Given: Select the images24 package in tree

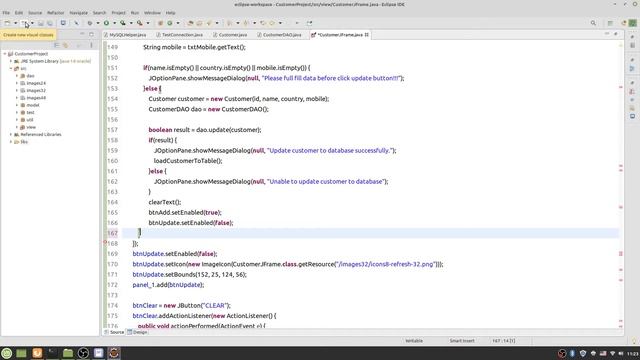Looking at the screenshot, I should click(36, 83).
